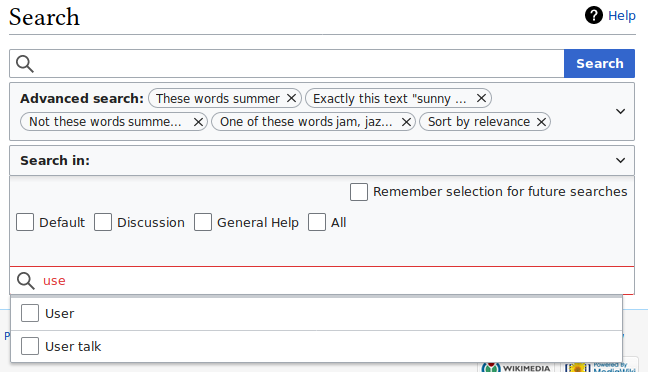Focus the main search text field
Image resolution: width=648 pixels, height=372 pixels.
(300, 64)
